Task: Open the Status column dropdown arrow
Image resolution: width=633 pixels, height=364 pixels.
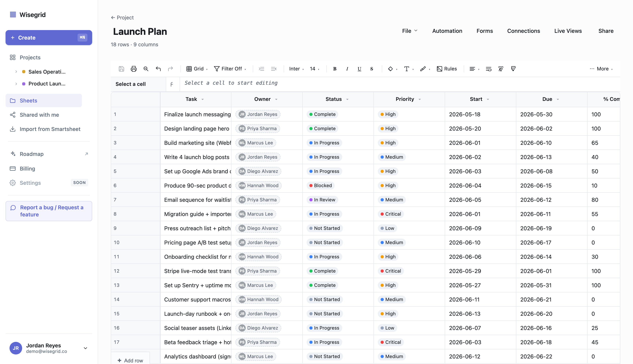Action: [347, 99]
